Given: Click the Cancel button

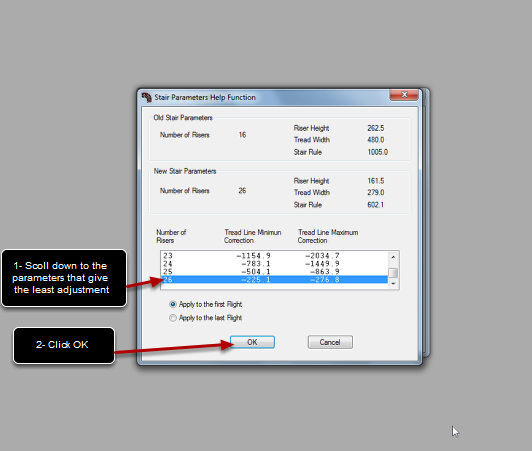Looking at the screenshot, I should (x=330, y=342).
